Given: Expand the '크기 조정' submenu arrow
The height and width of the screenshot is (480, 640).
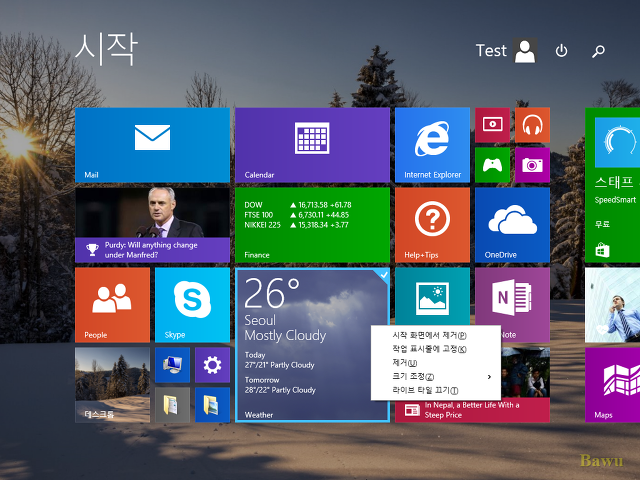Looking at the screenshot, I should pos(489,377).
